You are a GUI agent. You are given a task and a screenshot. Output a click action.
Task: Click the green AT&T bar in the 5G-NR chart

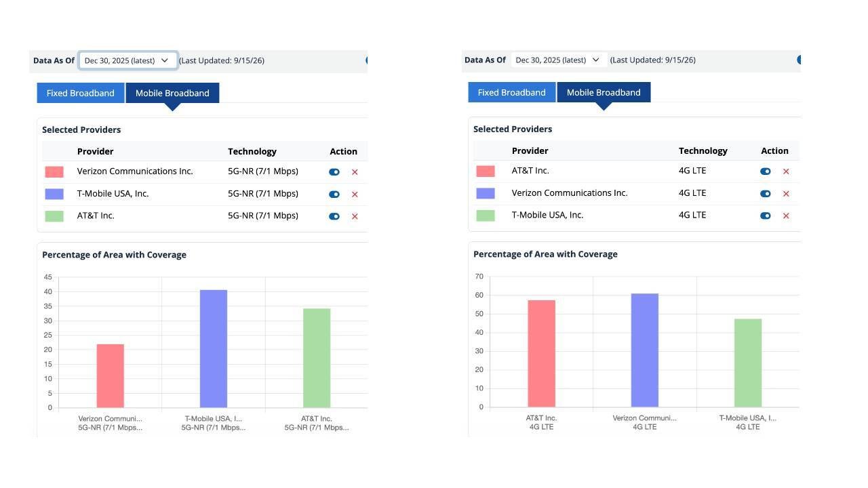(317, 359)
